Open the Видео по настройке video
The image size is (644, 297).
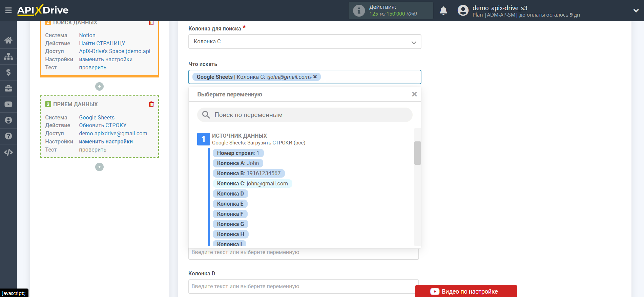coord(466,291)
